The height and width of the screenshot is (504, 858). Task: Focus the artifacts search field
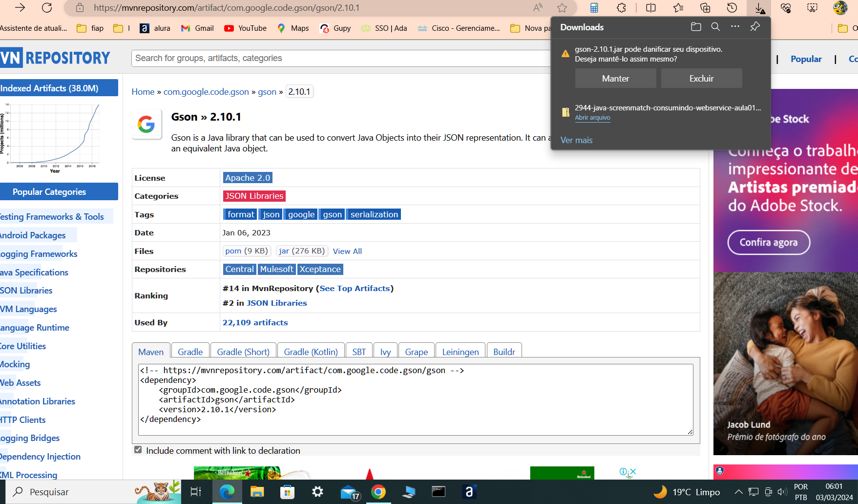[342, 58]
